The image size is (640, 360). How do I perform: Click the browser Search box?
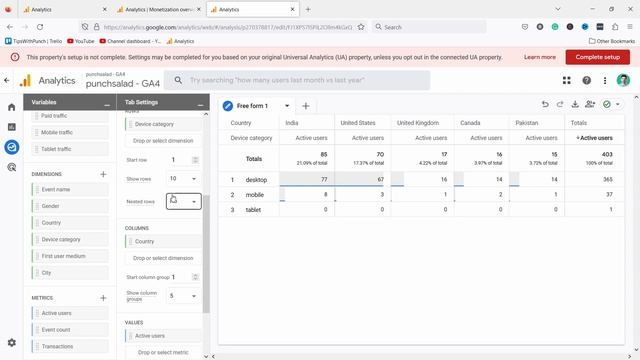[429, 27]
